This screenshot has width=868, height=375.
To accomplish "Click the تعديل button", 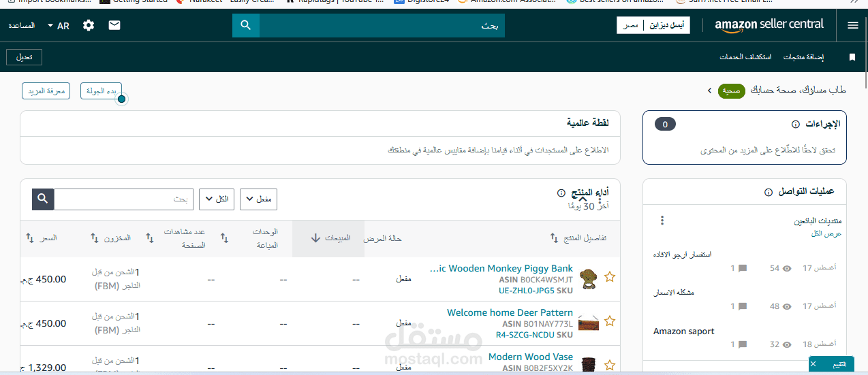I will [25, 57].
